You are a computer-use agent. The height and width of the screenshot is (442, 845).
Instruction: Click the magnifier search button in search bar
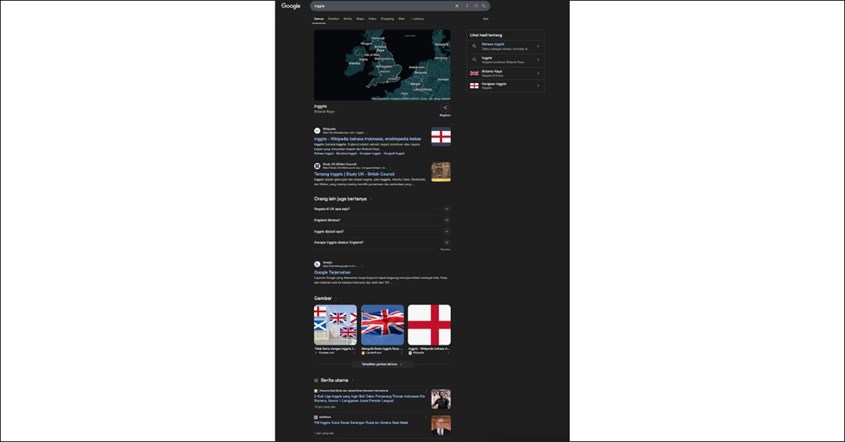[484, 6]
